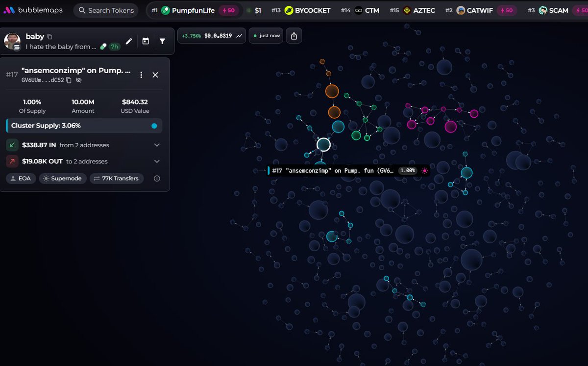Copy the GV6UUm...dC52 address

click(x=69, y=80)
